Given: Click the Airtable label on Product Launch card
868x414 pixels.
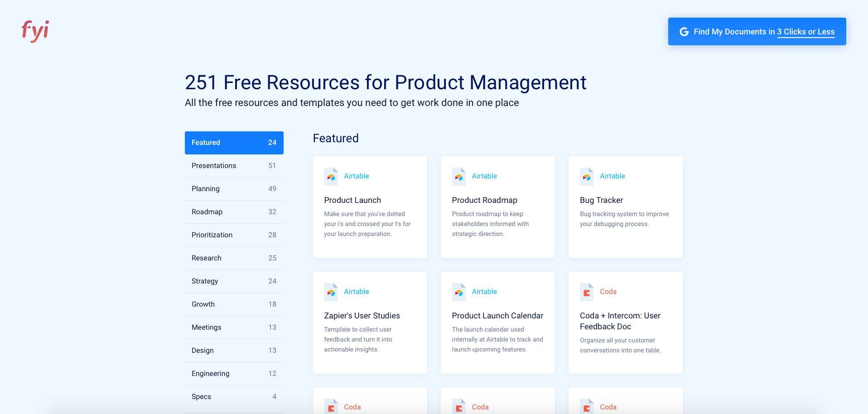Looking at the screenshot, I should tap(357, 176).
